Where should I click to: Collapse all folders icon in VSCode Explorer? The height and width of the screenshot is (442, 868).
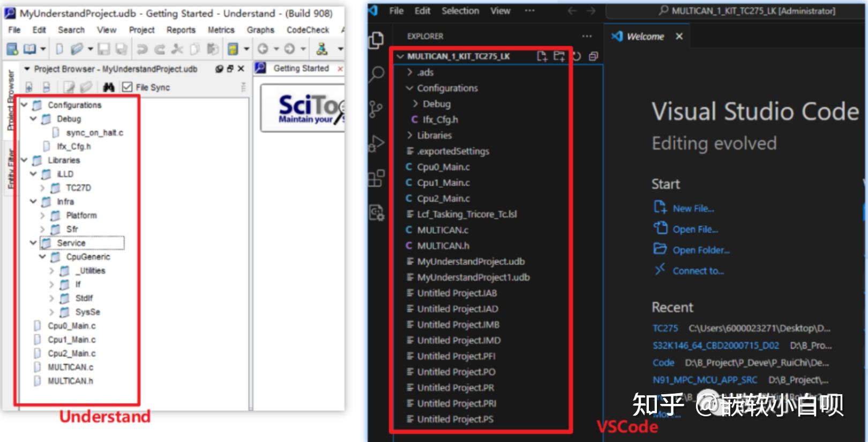pos(593,56)
